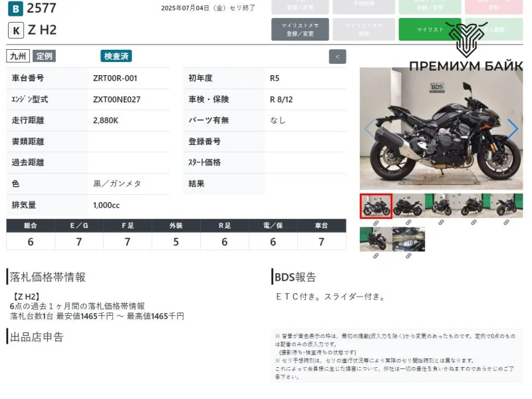Select the 定例 tag

(45, 57)
